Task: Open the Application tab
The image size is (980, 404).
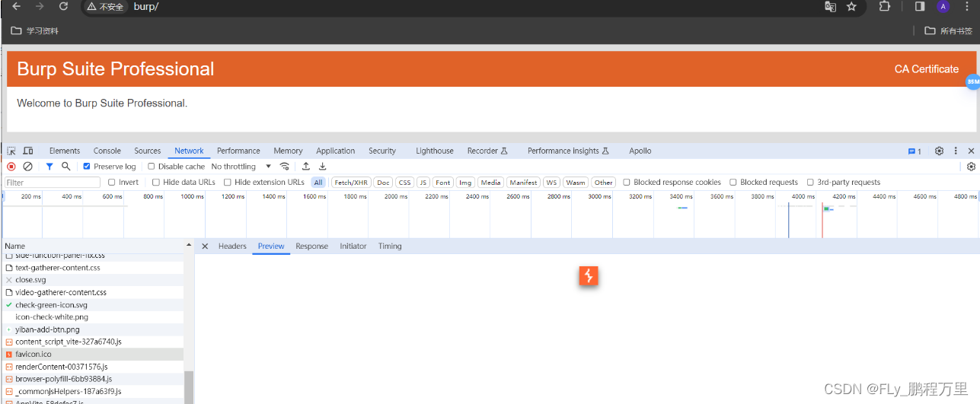Action: coord(336,151)
